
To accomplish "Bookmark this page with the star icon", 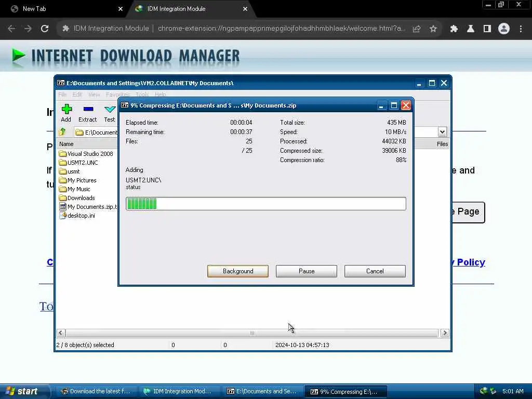I will pyautogui.click(x=433, y=29).
